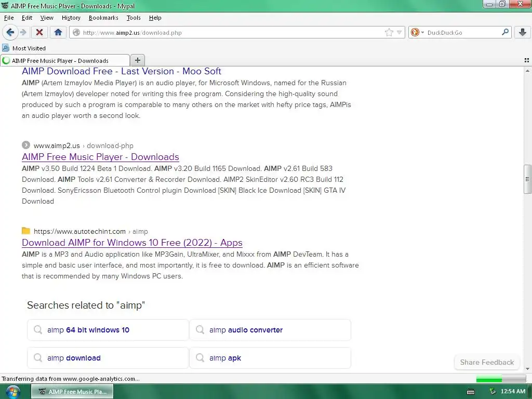Select the AIMP Free Music Pla... taskbar button
The height and width of the screenshot is (399, 532).
click(72, 392)
